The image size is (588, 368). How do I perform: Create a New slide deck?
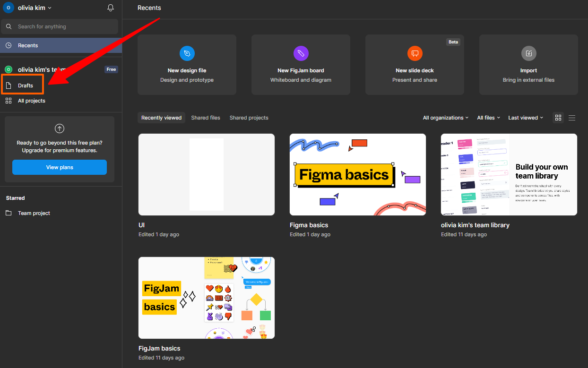pyautogui.click(x=415, y=65)
